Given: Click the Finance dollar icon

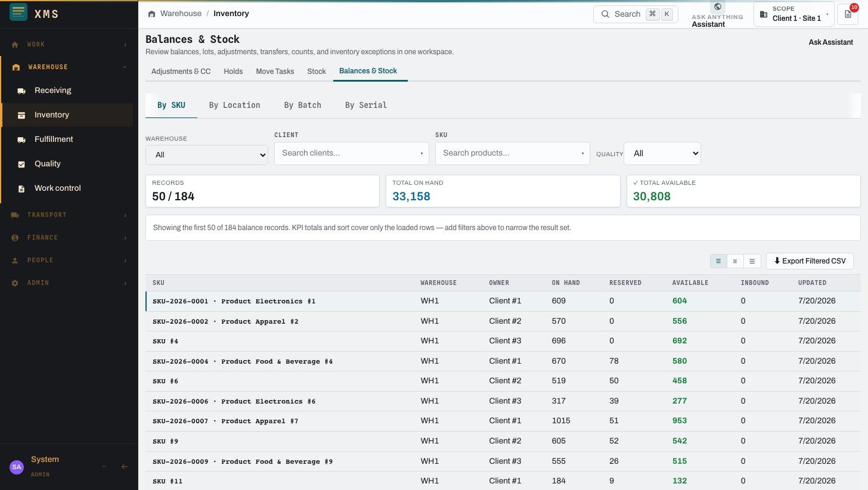Looking at the screenshot, I should coord(15,237).
